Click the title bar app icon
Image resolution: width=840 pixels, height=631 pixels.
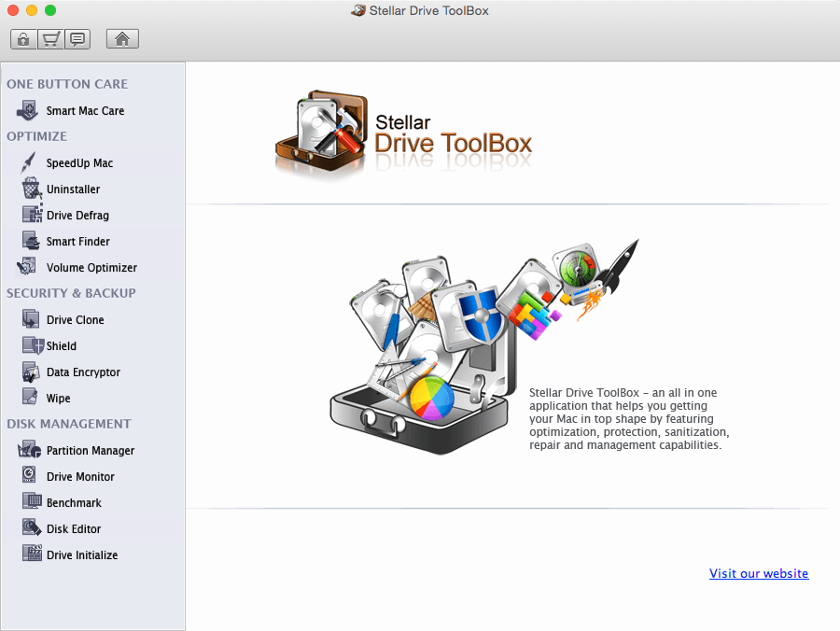coord(357,10)
